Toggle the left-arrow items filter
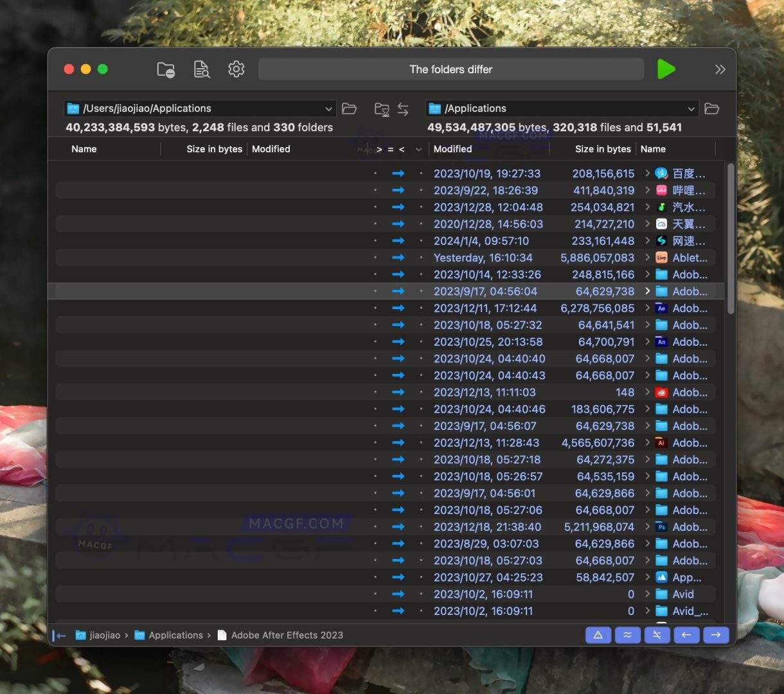 click(686, 635)
